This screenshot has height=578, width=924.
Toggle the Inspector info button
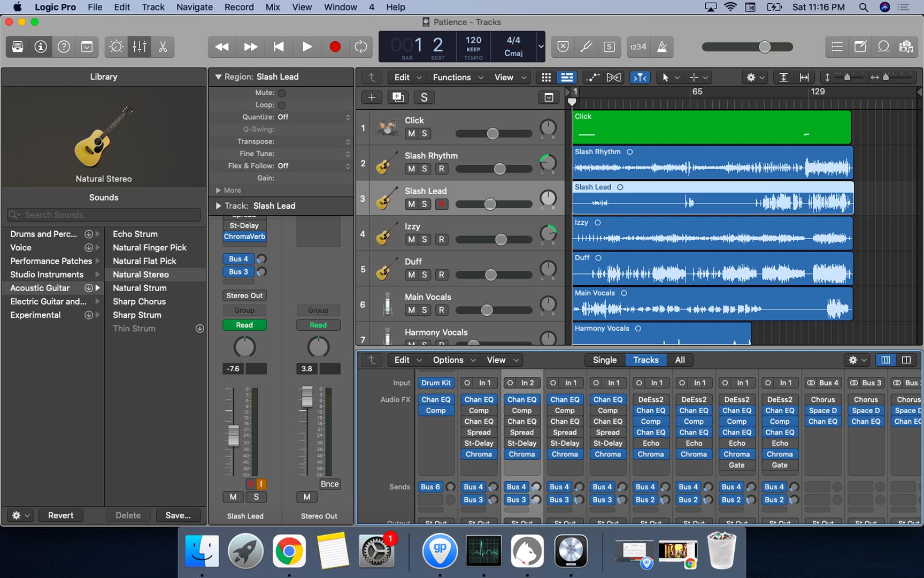41,47
